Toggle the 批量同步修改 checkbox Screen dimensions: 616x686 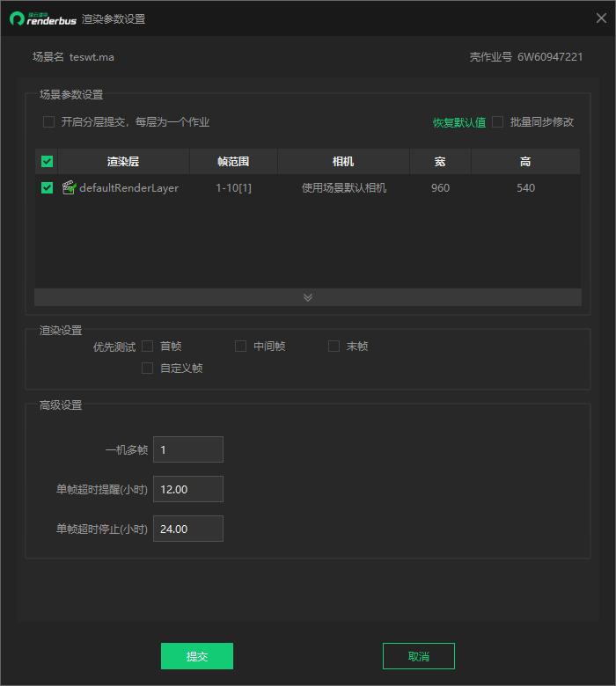point(497,121)
